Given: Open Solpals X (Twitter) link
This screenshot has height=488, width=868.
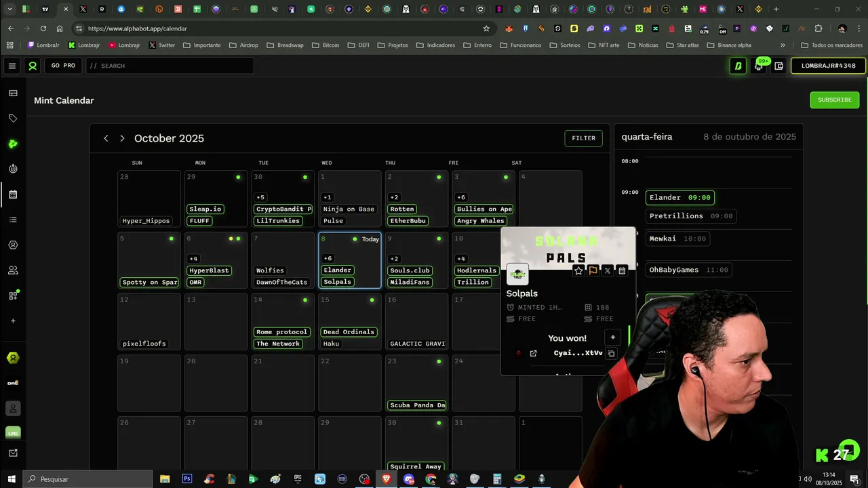Looking at the screenshot, I should click(x=608, y=270).
